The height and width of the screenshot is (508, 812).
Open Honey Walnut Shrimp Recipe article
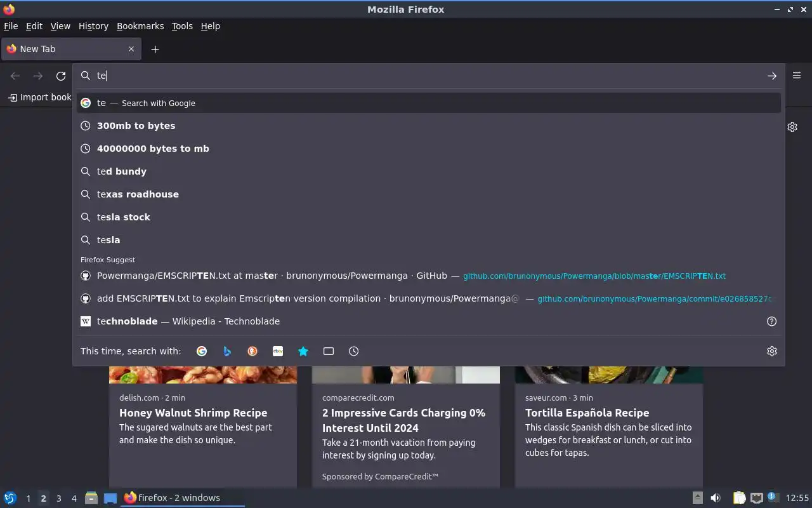(x=193, y=413)
